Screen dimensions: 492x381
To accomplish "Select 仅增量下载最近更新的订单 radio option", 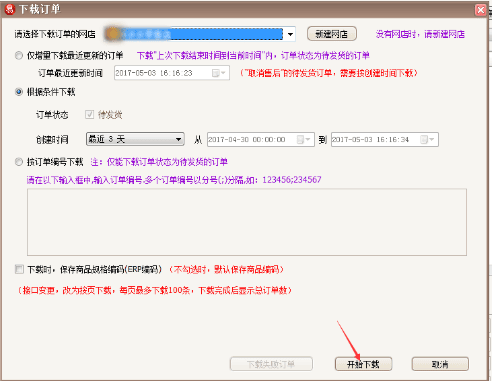I will [x=19, y=55].
